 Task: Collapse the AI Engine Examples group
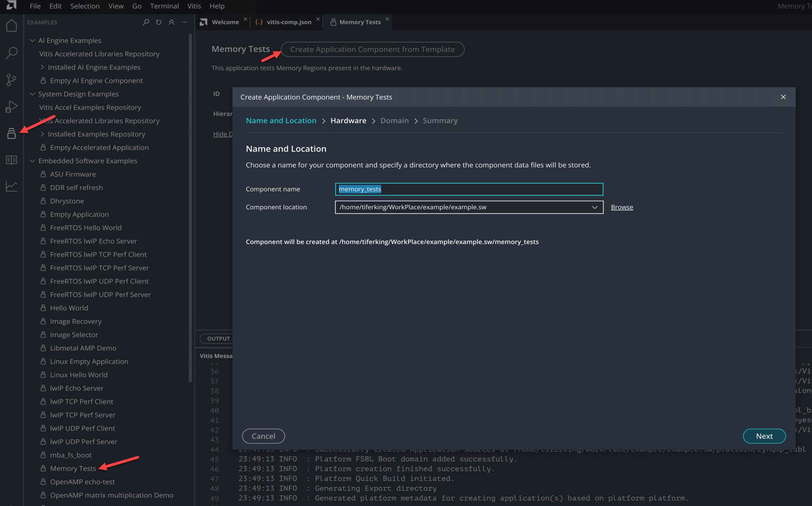point(32,40)
